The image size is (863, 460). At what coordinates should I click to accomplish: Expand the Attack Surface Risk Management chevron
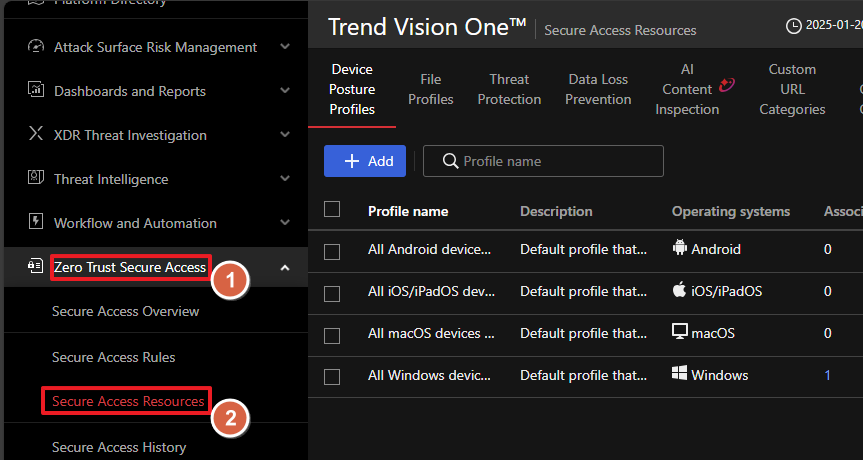click(x=285, y=47)
